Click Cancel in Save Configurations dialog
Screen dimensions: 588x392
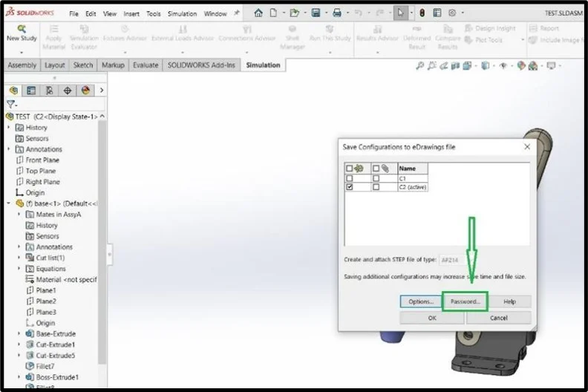[499, 318]
